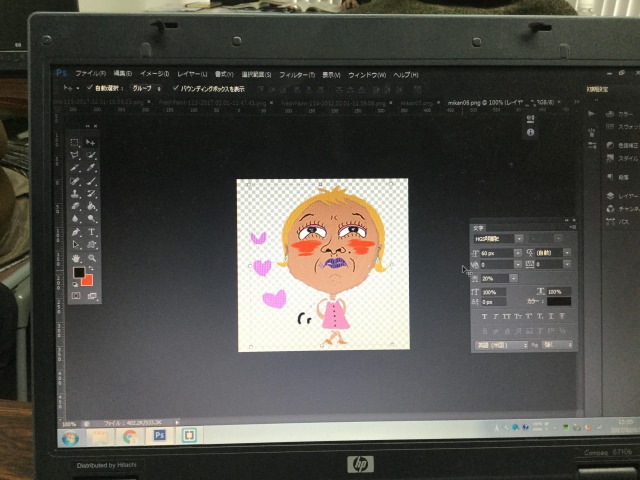This screenshot has width=640, height=480.
Task: Choose the Horizontal Type tool
Action: pyautogui.click(x=91, y=231)
